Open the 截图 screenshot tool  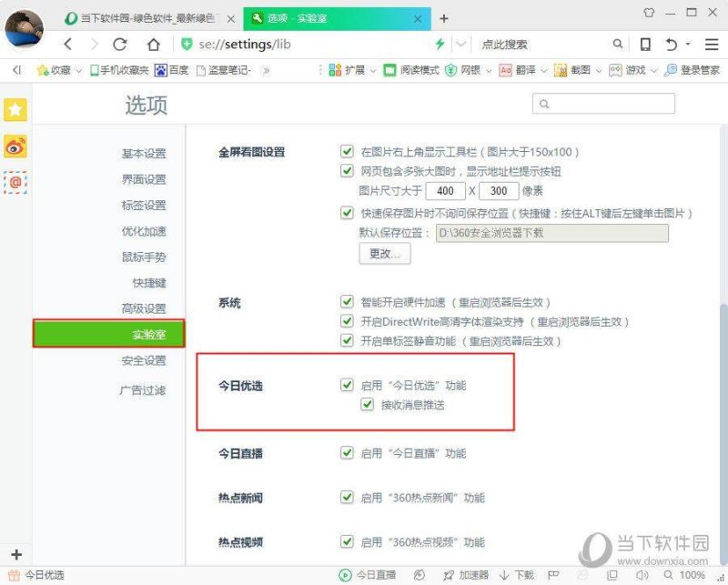coord(576,69)
